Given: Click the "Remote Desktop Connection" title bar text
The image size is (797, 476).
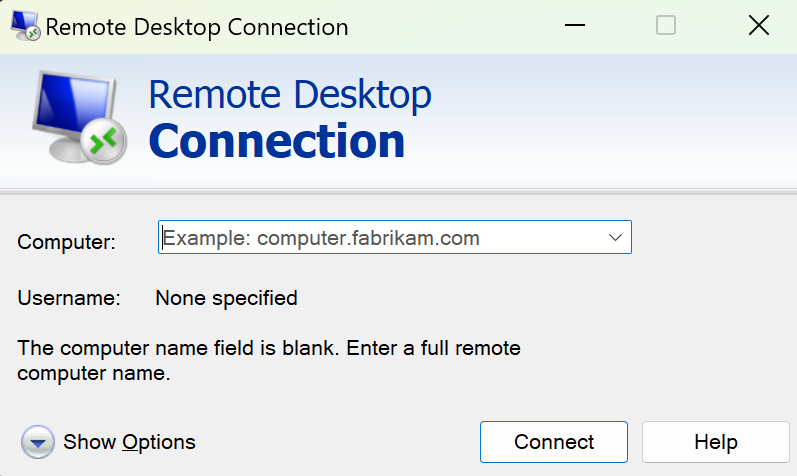Looking at the screenshot, I should (x=197, y=27).
